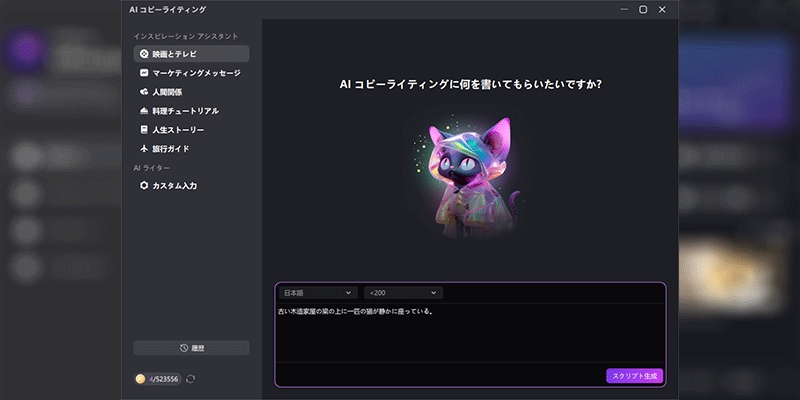Click the hexagon icon beside カスタム入力

click(x=144, y=186)
